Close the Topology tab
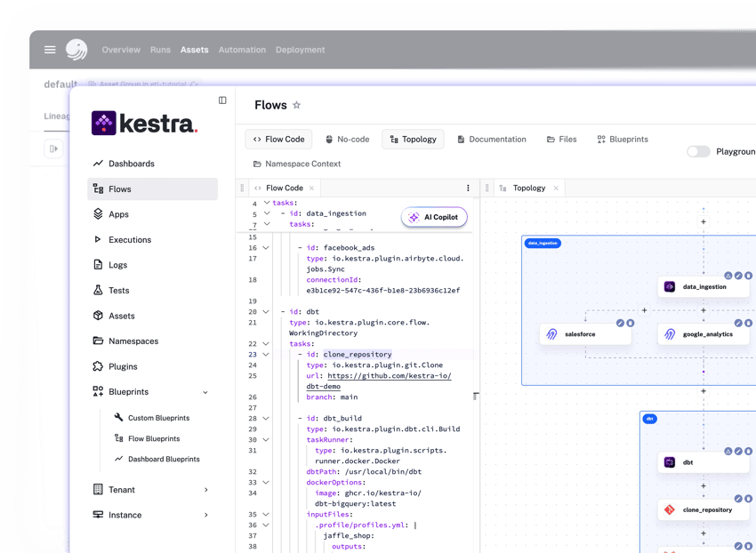Screen dimensions: 756x553 557,188
